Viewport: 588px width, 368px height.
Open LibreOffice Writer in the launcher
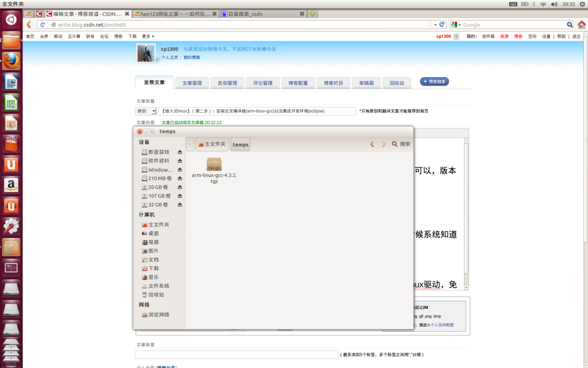[11, 81]
